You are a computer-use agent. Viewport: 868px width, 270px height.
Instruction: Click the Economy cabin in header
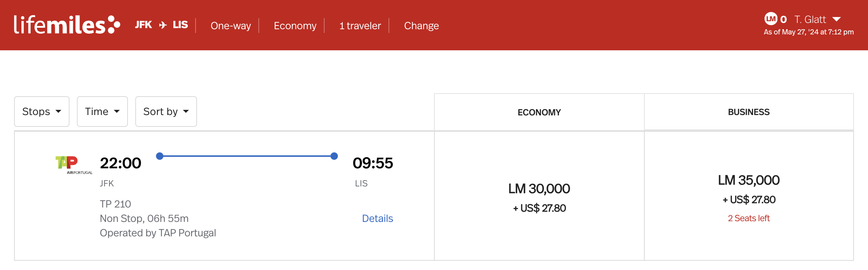(x=295, y=26)
